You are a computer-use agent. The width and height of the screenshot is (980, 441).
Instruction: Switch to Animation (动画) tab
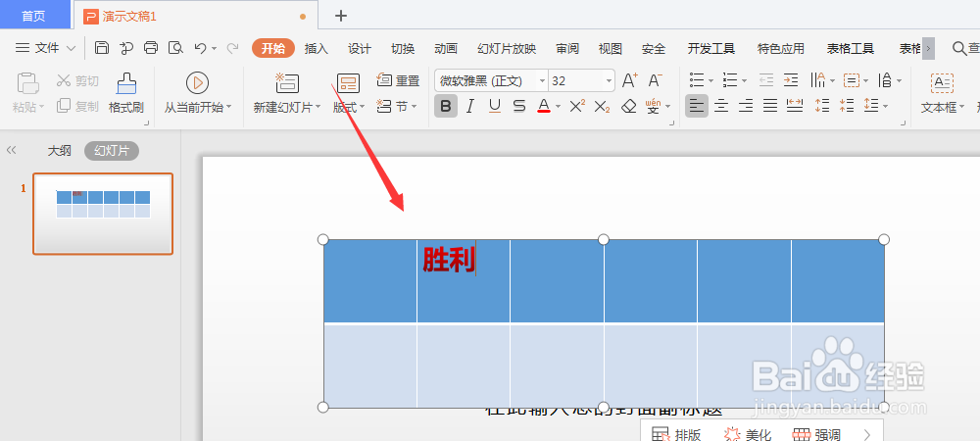pyautogui.click(x=446, y=49)
